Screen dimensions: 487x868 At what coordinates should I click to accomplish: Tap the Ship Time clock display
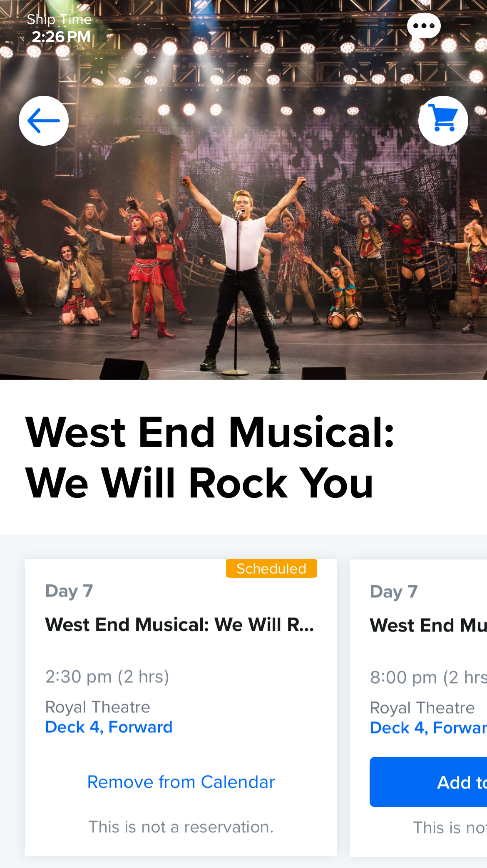pyautogui.click(x=59, y=28)
